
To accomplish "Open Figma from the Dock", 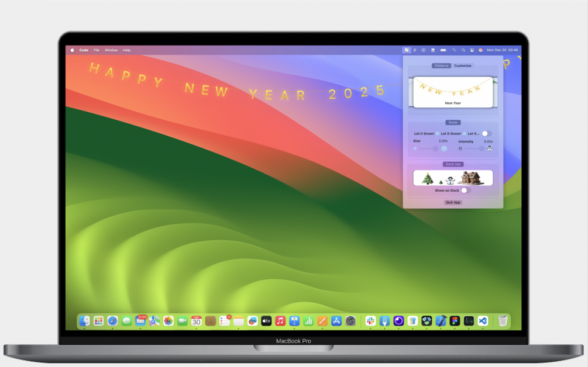I will (x=455, y=321).
